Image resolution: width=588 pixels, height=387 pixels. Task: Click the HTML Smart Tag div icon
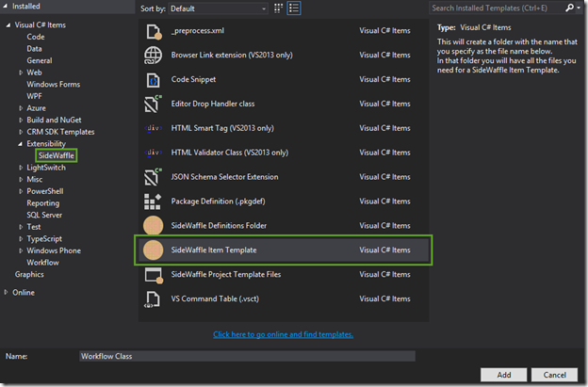click(x=153, y=128)
